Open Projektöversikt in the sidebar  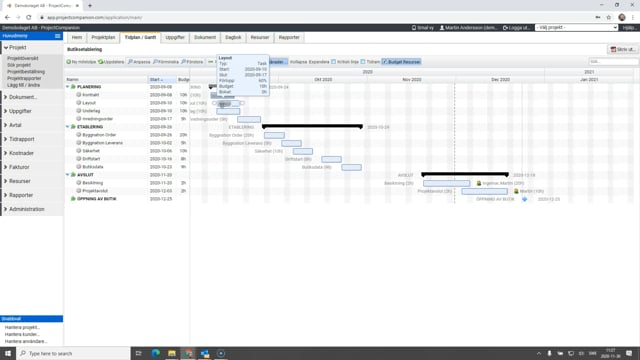(x=22, y=58)
